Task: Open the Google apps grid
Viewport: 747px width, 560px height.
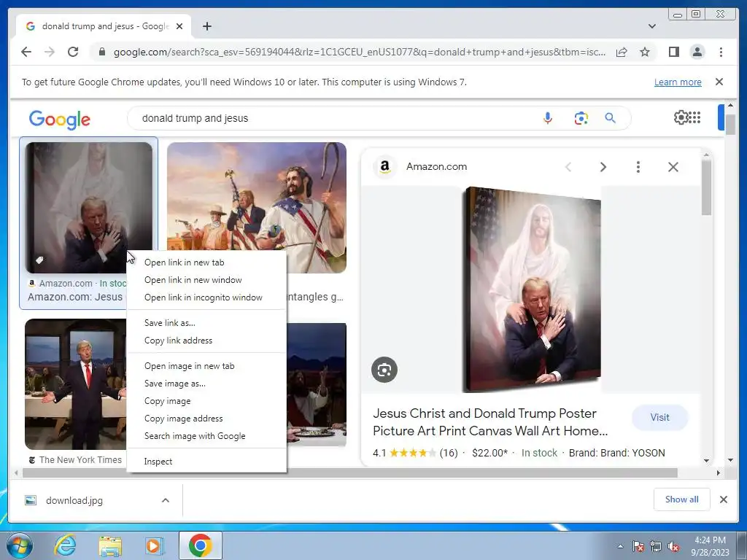Action: pos(695,117)
